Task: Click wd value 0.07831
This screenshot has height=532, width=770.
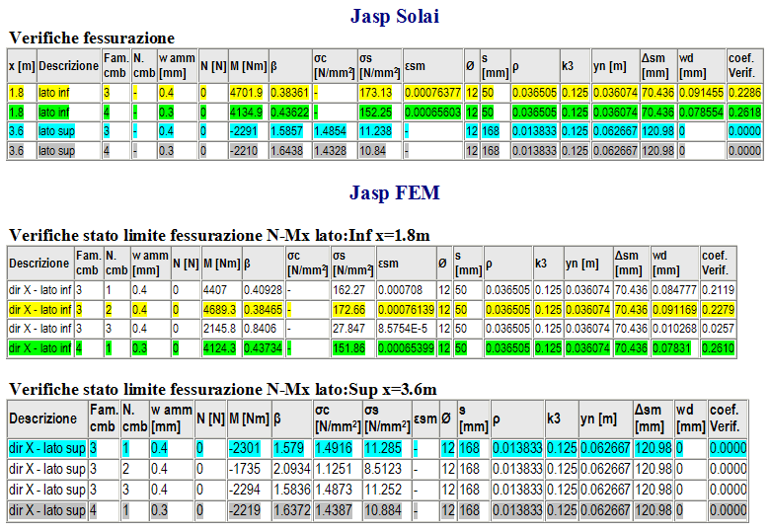Action: [x=671, y=348]
